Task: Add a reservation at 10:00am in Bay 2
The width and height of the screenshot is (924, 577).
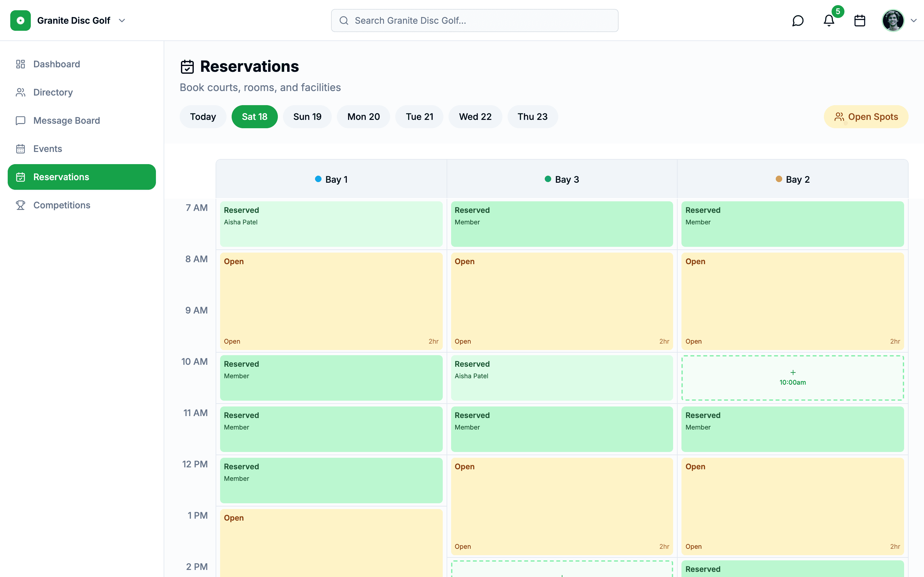Action: coord(793,378)
